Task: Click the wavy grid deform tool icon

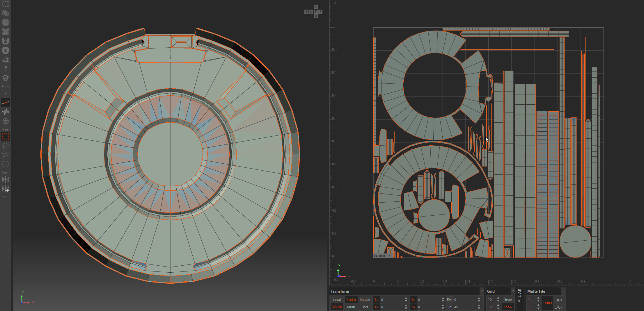Action: point(6,13)
